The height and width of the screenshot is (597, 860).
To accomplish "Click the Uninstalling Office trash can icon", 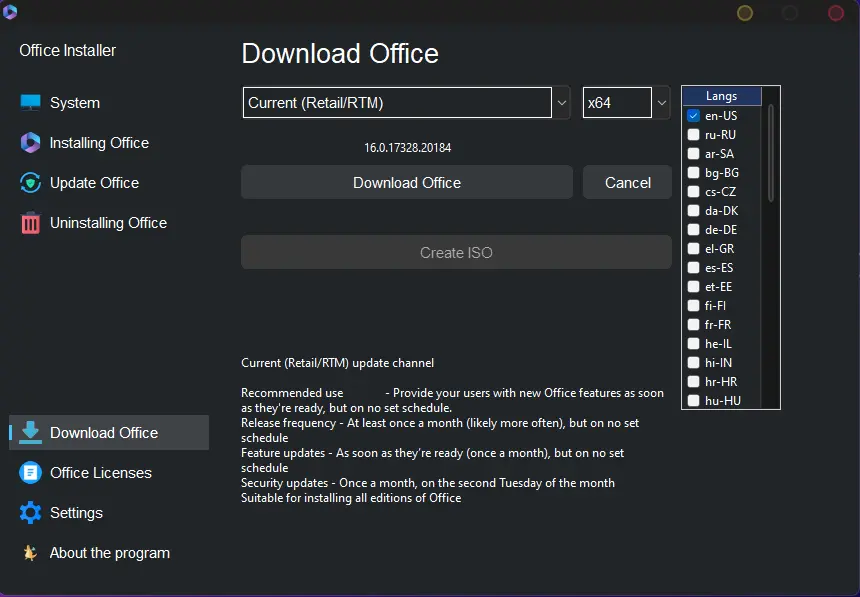I will click(x=30, y=223).
